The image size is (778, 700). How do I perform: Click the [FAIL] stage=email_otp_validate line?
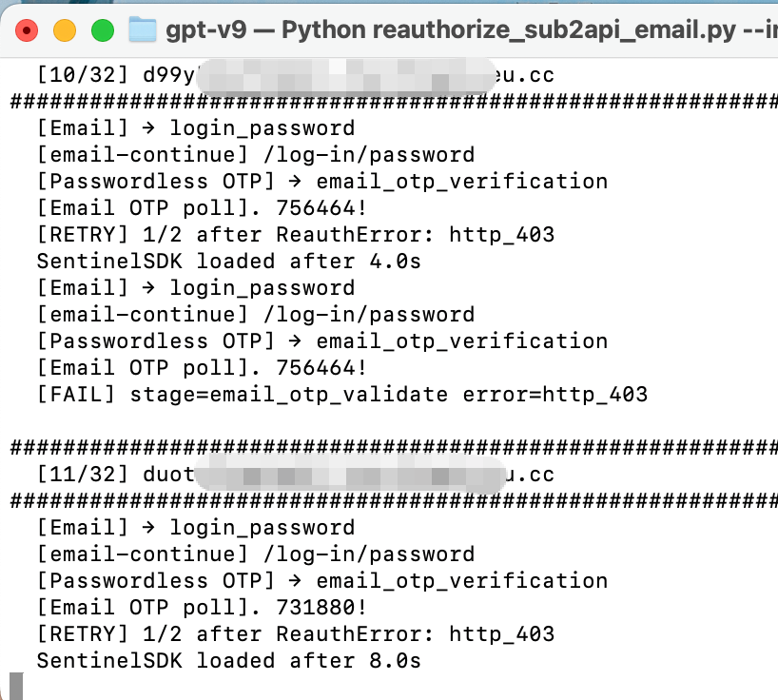click(342, 395)
